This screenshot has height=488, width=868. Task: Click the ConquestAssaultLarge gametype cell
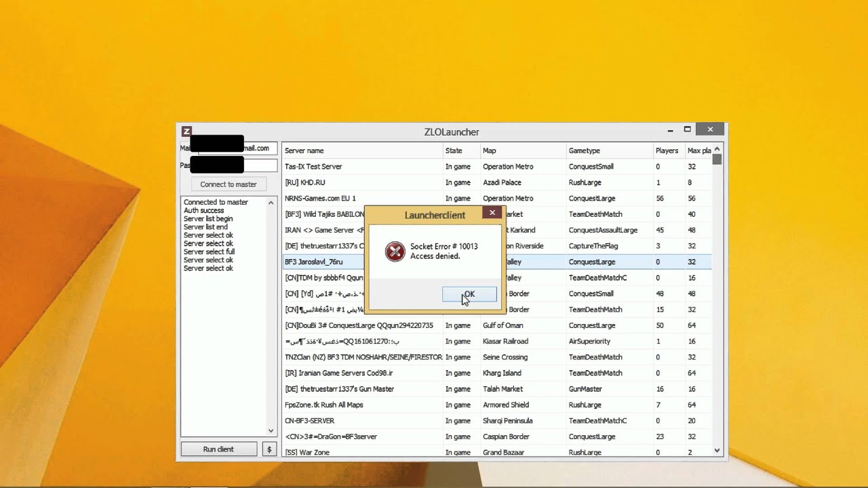[603, 230]
